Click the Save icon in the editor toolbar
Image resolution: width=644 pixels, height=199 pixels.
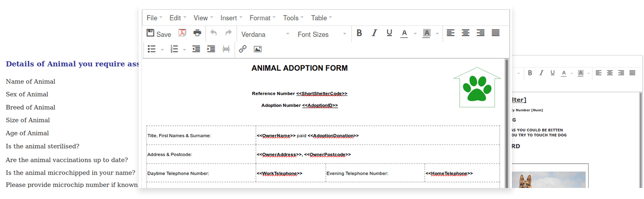(x=159, y=34)
